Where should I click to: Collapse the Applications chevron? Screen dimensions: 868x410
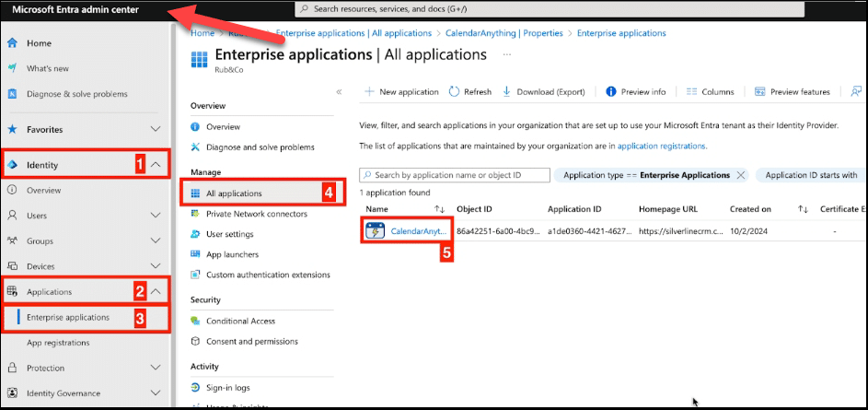click(x=156, y=291)
